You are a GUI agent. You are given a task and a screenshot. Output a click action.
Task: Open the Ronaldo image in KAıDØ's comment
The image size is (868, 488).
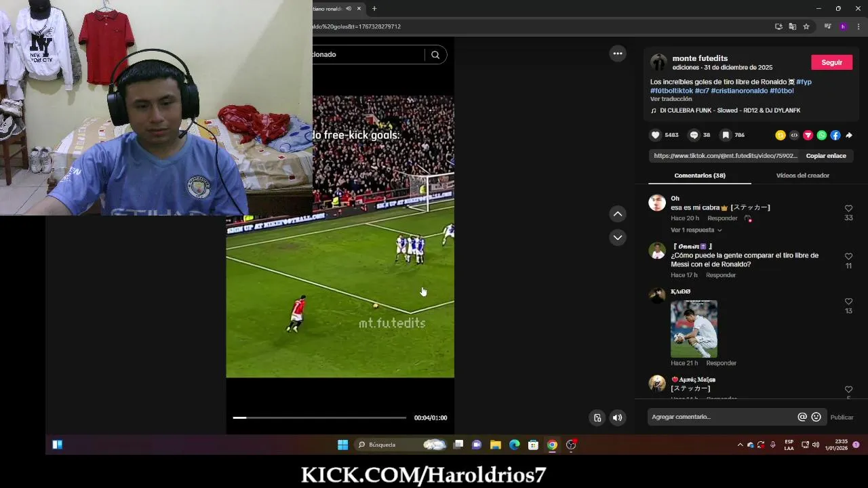(x=694, y=329)
